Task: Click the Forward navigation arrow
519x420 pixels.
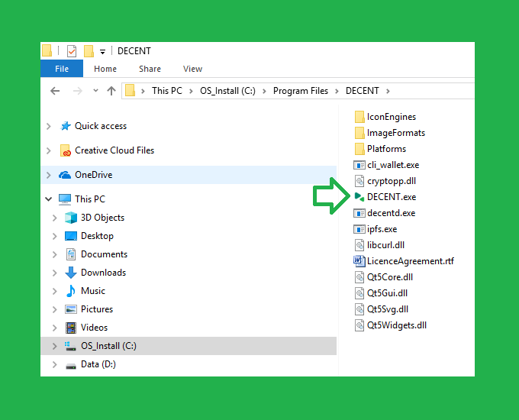Action: [77, 91]
